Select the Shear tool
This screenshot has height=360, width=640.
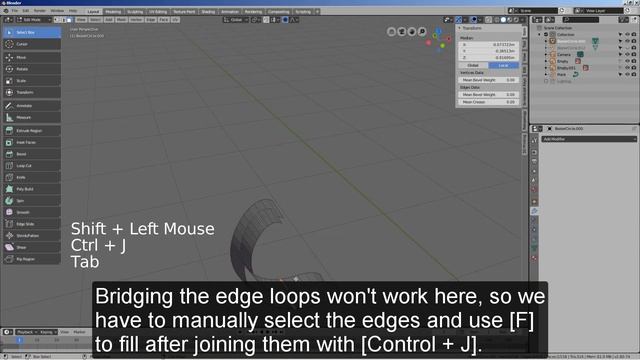tap(32, 247)
